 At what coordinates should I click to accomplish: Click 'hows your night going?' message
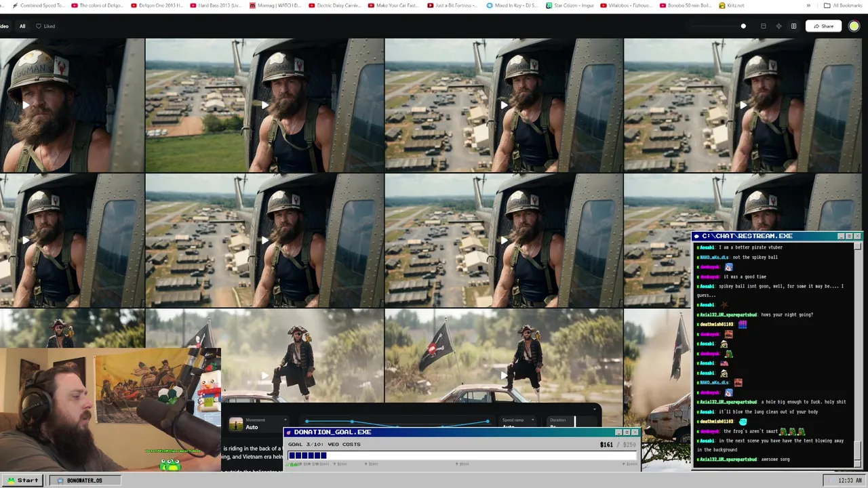click(787, 314)
